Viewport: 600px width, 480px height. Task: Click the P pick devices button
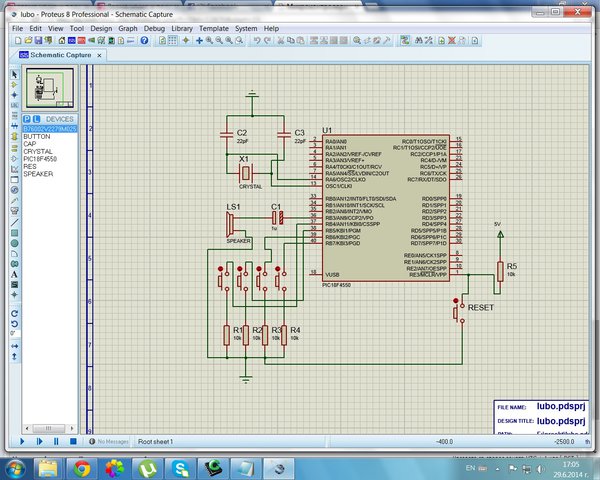27,119
